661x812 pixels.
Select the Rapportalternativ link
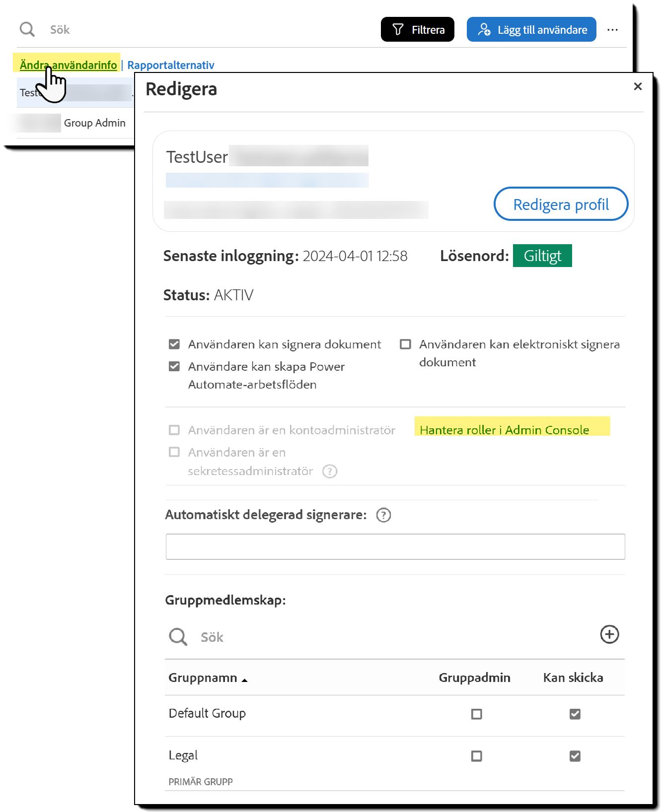[x=171, y=65]
